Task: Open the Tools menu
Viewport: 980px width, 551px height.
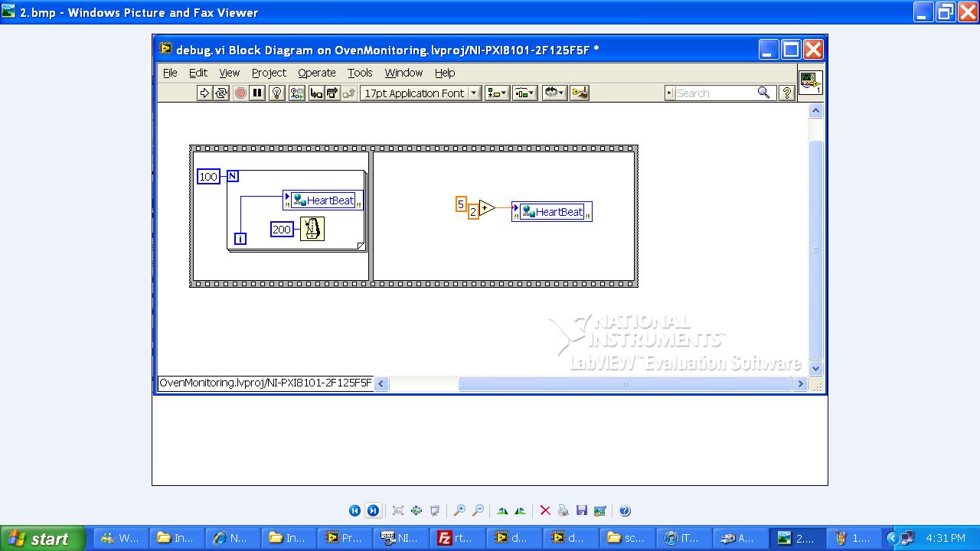Action: (360, 73)
